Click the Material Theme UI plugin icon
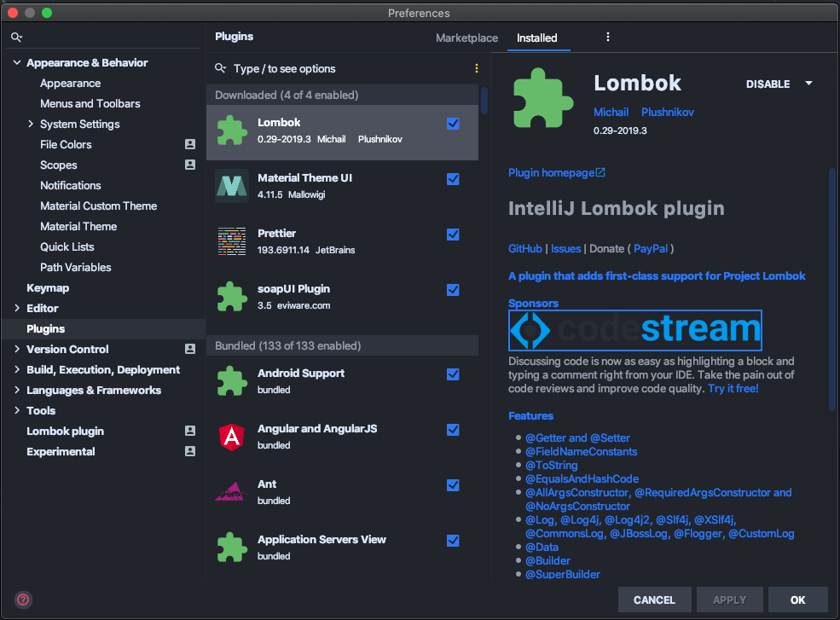Screen dimensions: 840x620 pyautogui.click(x=232, y=186)
